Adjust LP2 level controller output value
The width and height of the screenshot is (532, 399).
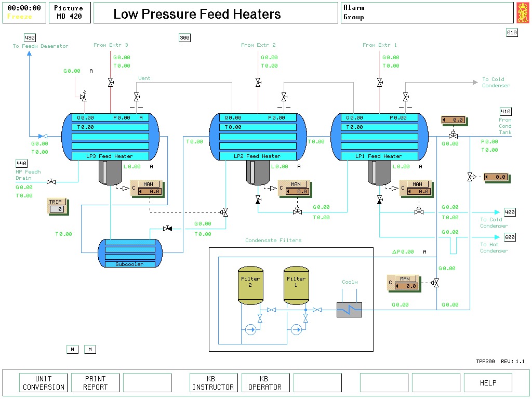click(x=297, y=192)
